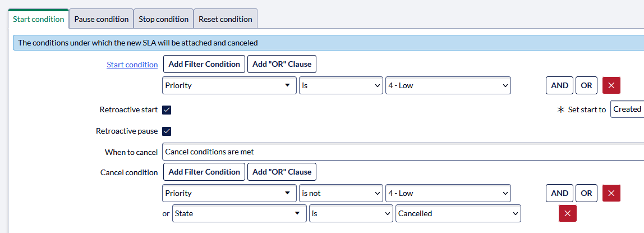This screenshot has height=233, width=644.
Task: Toggle the Retroactive pause checkbox
Action: click(x=167, y=131)
